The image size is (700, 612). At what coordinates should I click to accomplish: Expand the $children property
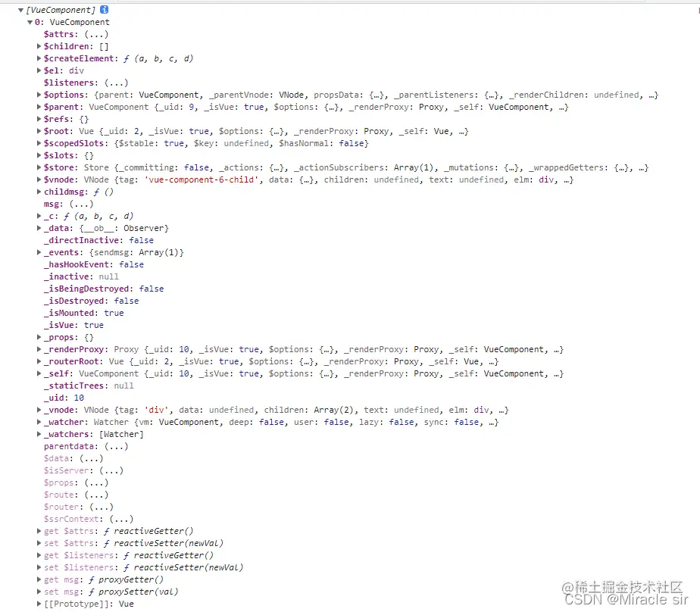39,46
